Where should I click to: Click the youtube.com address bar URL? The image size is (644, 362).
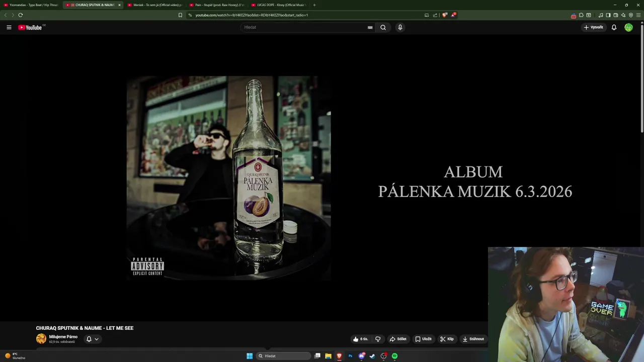coord(252,15)
